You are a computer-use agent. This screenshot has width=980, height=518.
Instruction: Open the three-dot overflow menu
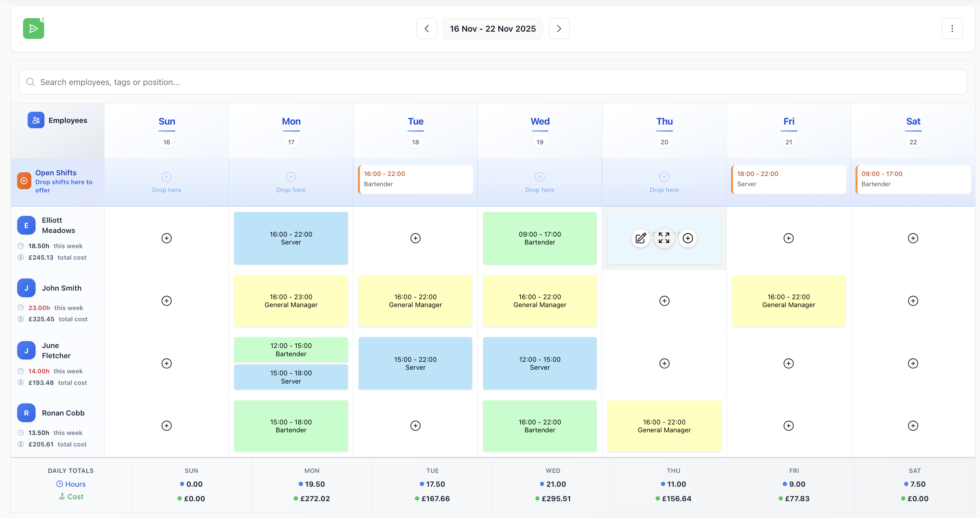pos(952,28)
